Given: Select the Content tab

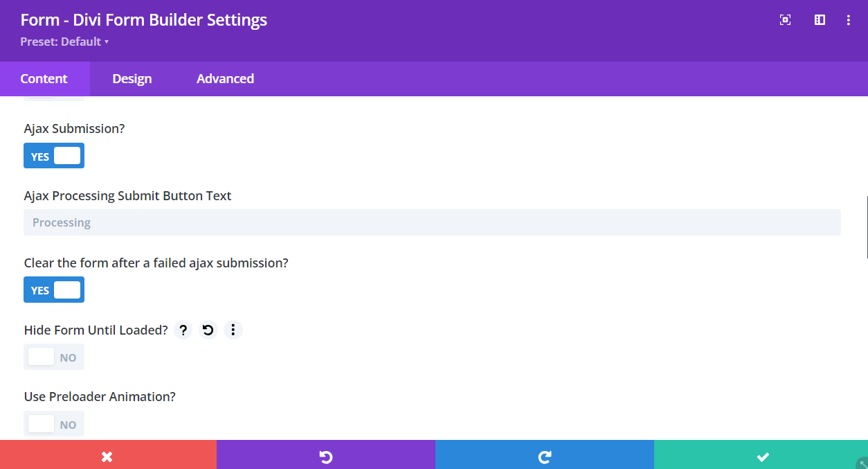Looking at the screenshot, I should (x=44, y=78).
